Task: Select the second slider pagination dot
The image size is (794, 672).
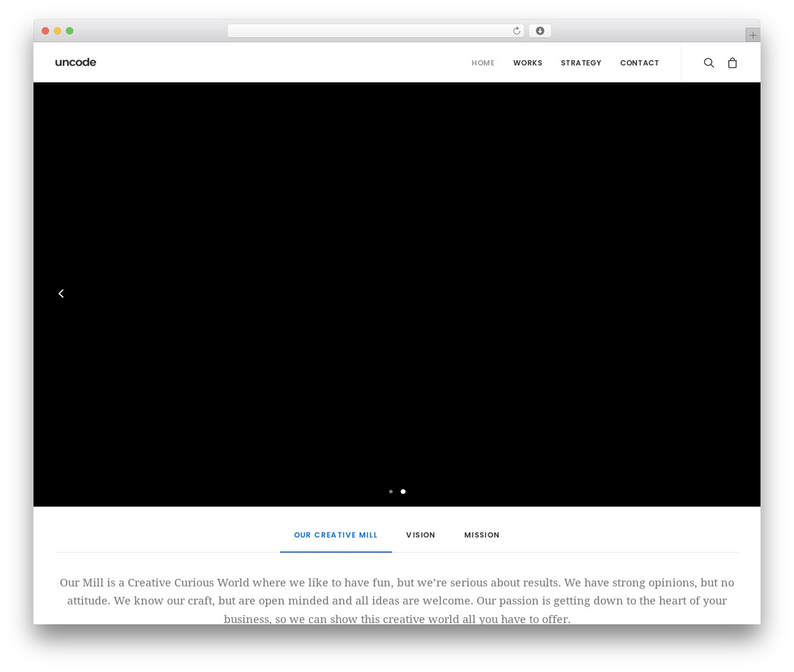Action: tap(403, 492)
